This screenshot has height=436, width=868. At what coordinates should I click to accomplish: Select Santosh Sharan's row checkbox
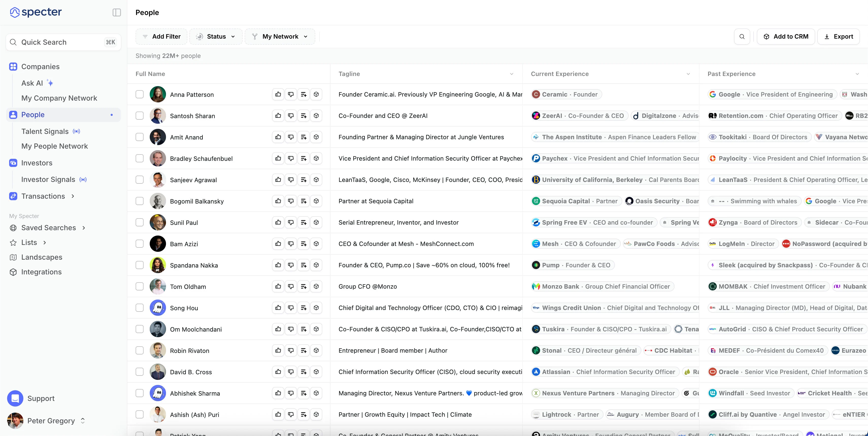(x=140, y=116)
